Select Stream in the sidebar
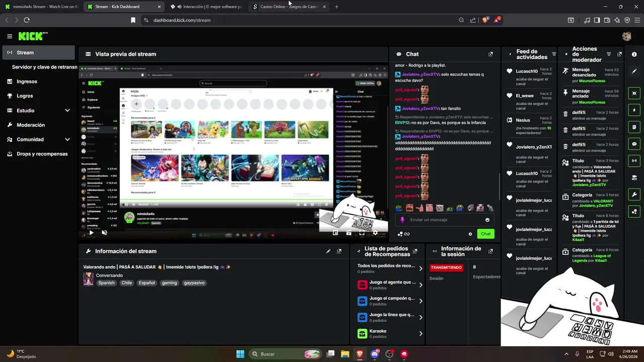 click(x=38, y=52)
